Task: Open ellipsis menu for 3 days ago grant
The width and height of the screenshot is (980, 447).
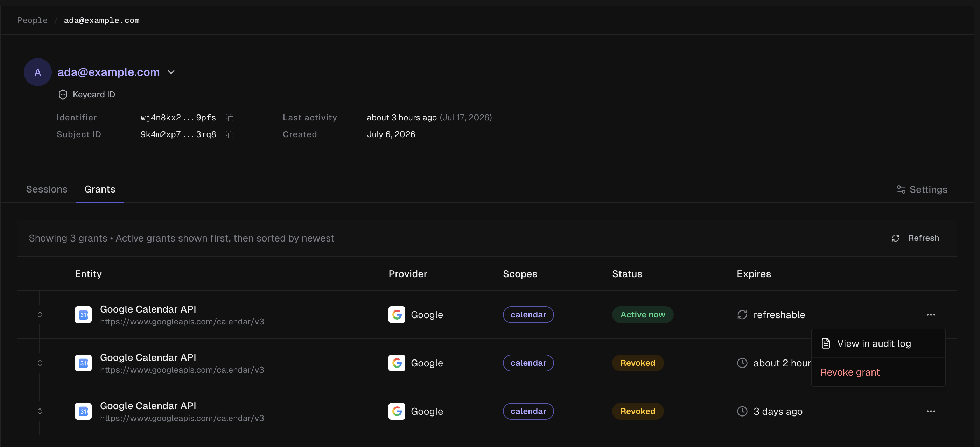Action: click(931, 411)
